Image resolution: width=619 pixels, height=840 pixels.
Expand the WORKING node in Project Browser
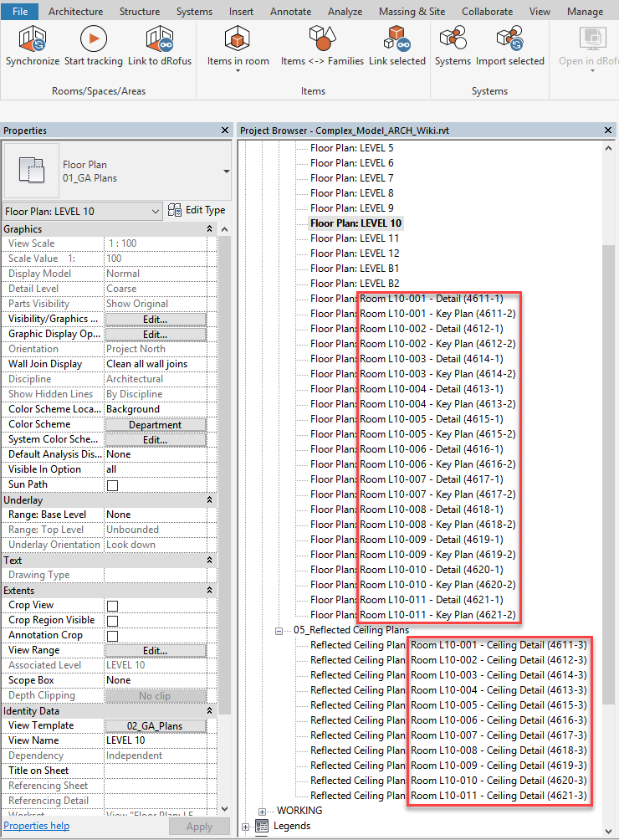coord(263,811)
